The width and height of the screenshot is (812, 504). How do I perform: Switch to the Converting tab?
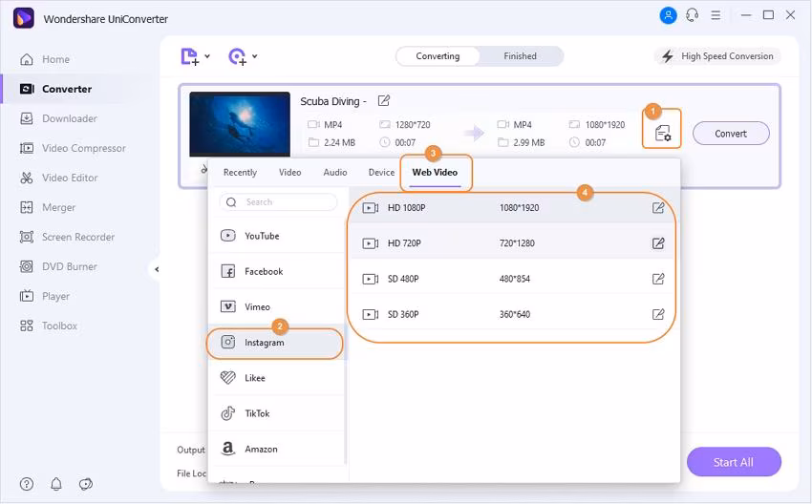coord(438,56)
